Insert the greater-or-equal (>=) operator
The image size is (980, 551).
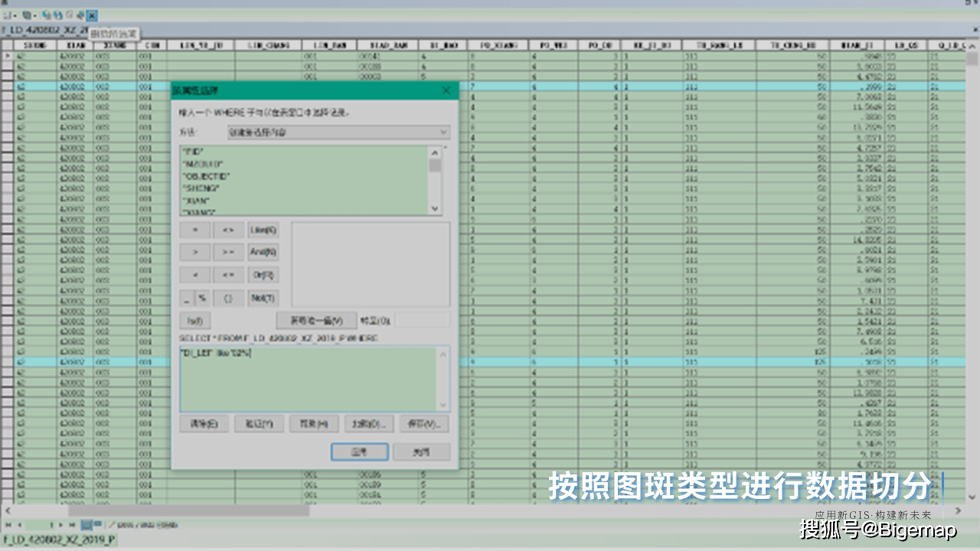(229, 251)
